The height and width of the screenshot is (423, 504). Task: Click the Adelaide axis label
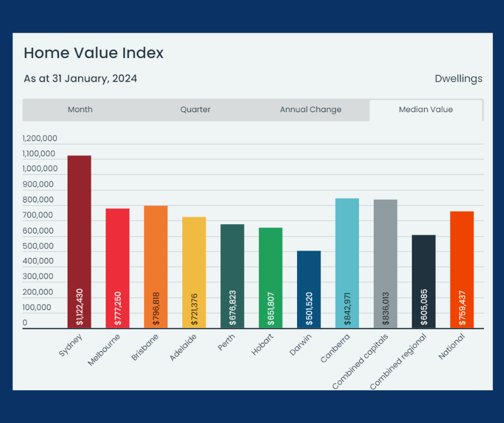(x=183, y=348)
